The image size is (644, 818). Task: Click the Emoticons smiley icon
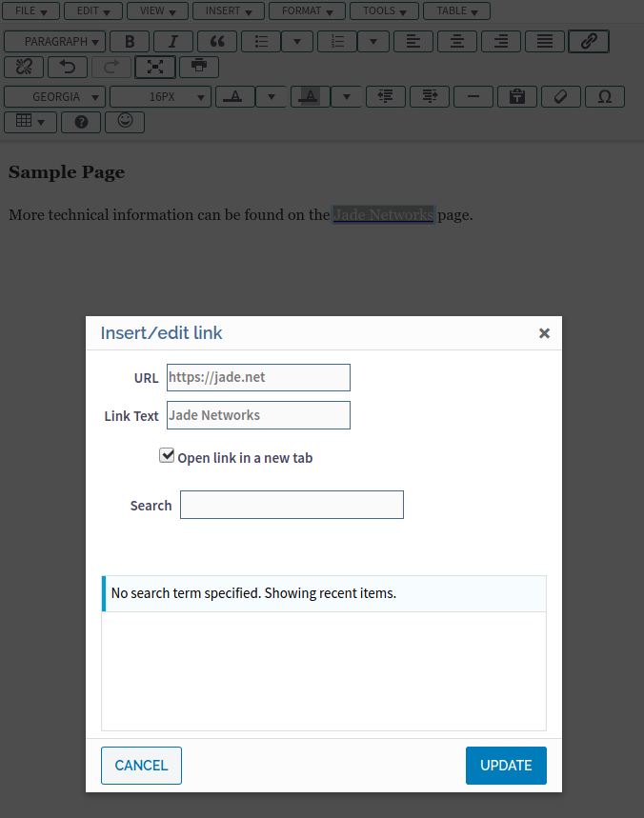tap(125, 122)
